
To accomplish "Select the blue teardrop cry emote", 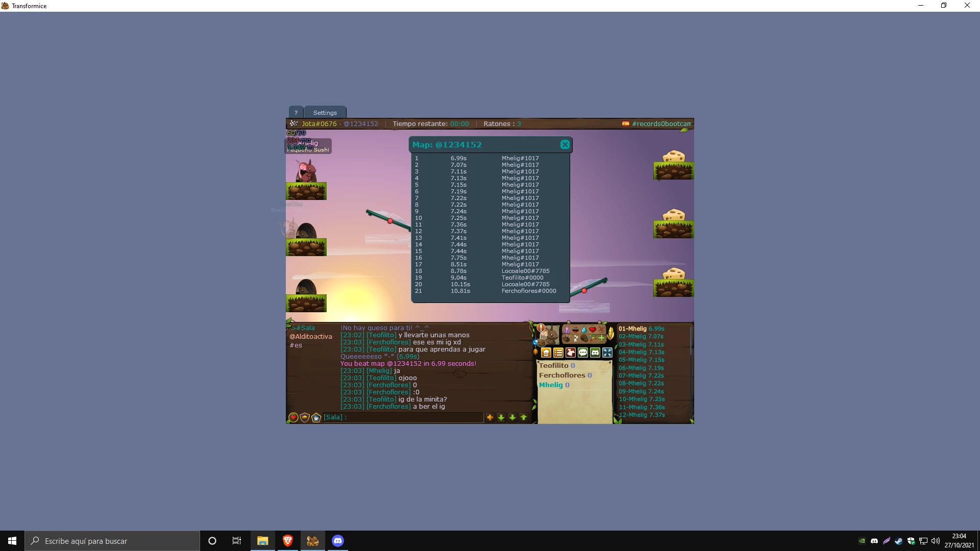I will [x=584, y=330].
